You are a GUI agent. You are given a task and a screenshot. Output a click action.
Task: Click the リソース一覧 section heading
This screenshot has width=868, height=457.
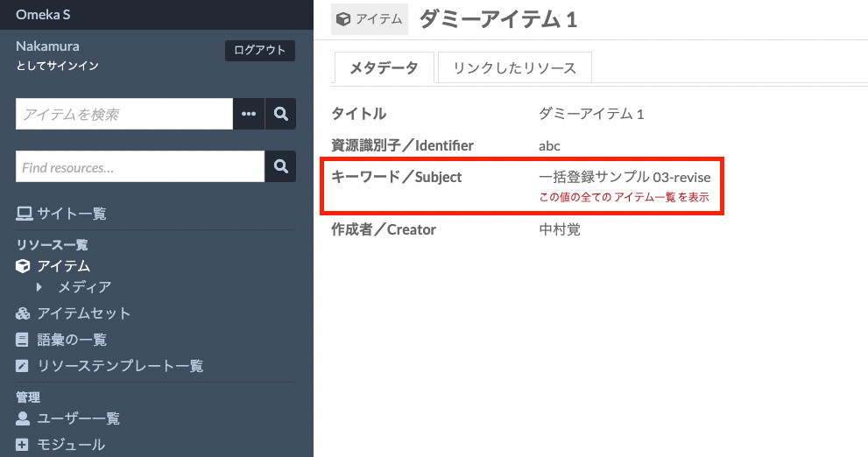tap(52, 245)
